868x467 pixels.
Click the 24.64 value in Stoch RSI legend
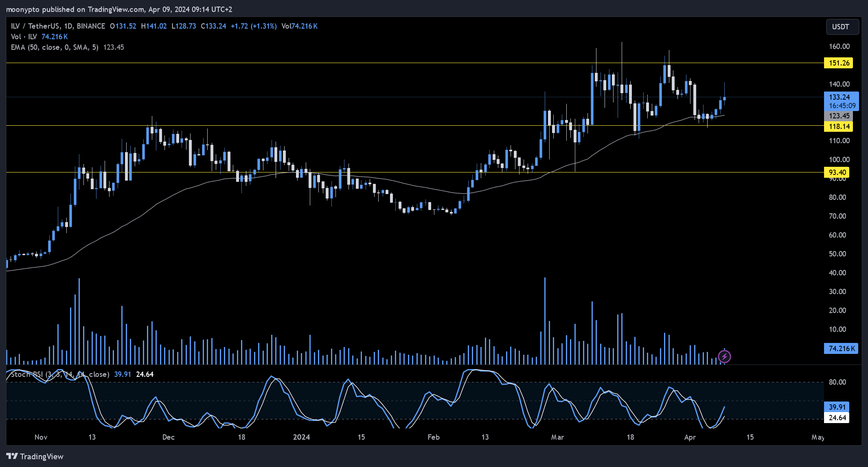[x=145, y=374]
